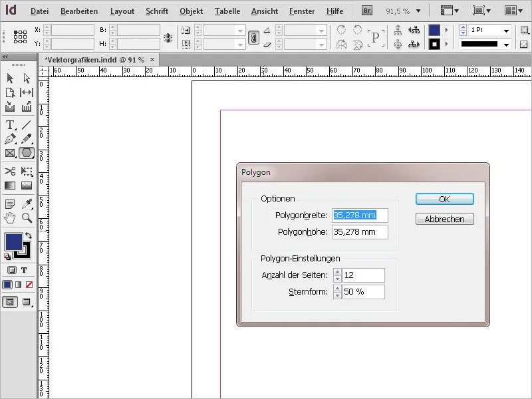Select the Gap tool
The width and height of the screenshot is (532, 399).
click(x=27, y=92)
